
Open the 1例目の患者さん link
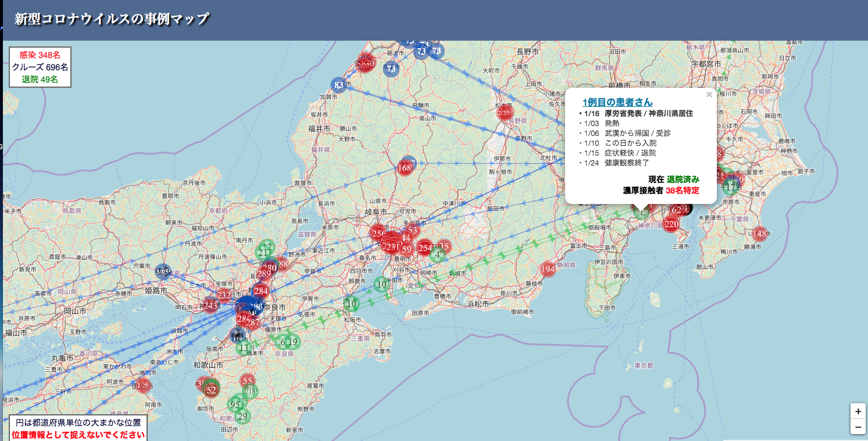pos(617,102)
